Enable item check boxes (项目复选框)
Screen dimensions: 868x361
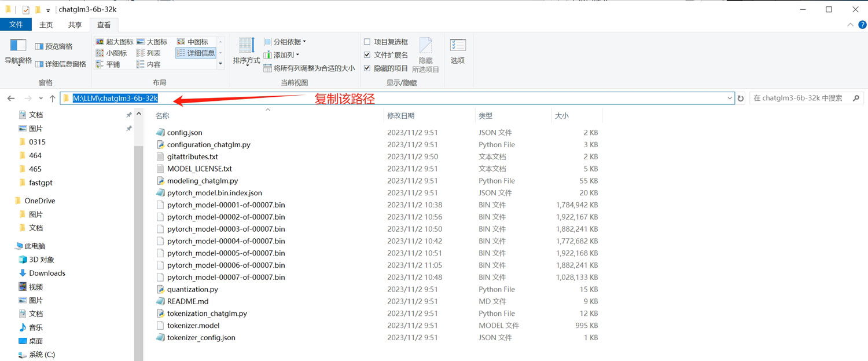(x=367, y=42)
